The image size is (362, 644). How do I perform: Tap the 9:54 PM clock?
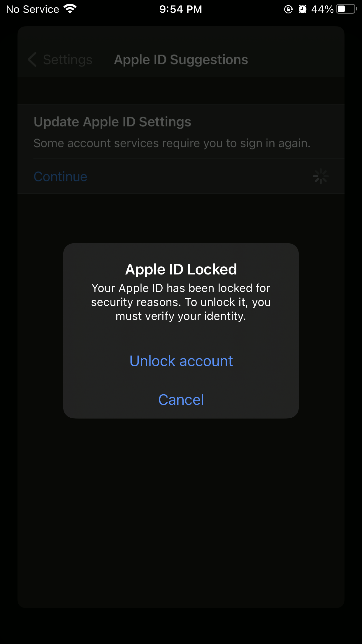point(181,9)
